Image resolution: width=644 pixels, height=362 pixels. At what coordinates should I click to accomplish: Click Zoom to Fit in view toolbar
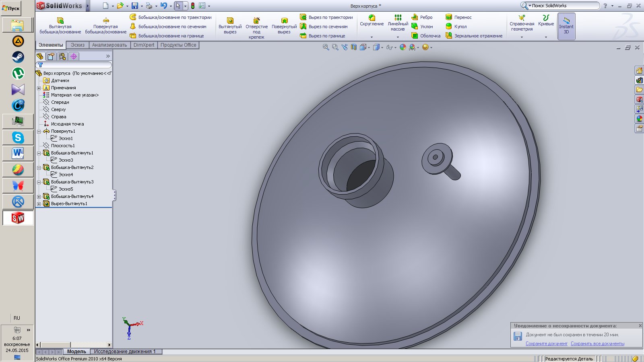coord(326,47)
